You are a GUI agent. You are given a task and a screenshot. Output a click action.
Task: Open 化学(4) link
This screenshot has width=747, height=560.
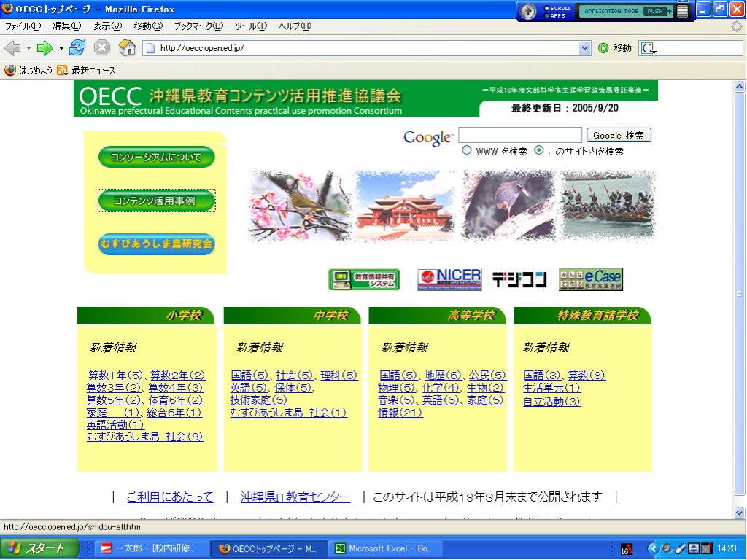pos(441,388)
